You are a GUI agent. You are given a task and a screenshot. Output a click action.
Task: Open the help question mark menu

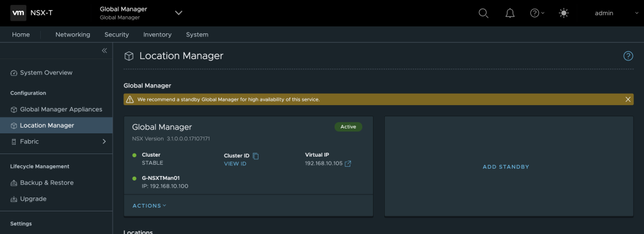point(537,13)
